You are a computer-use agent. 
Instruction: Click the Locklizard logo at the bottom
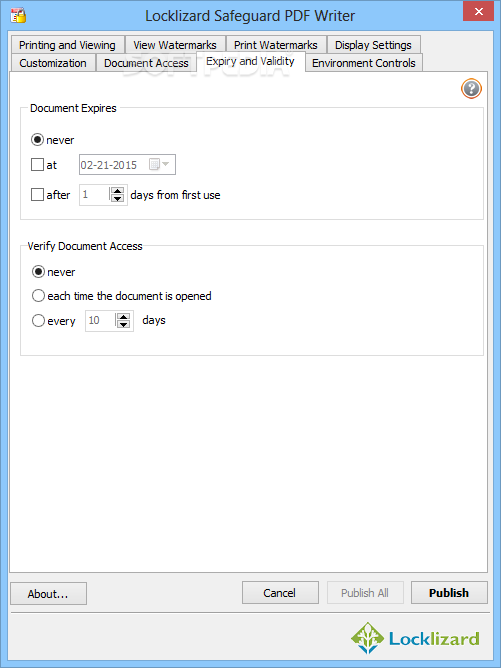pos(415,638)
